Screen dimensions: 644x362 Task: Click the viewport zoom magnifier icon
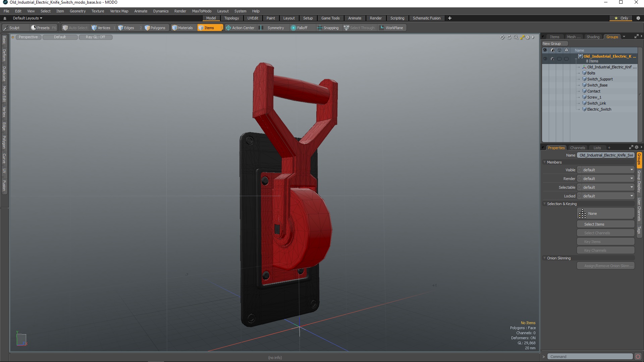pos(516,37)
